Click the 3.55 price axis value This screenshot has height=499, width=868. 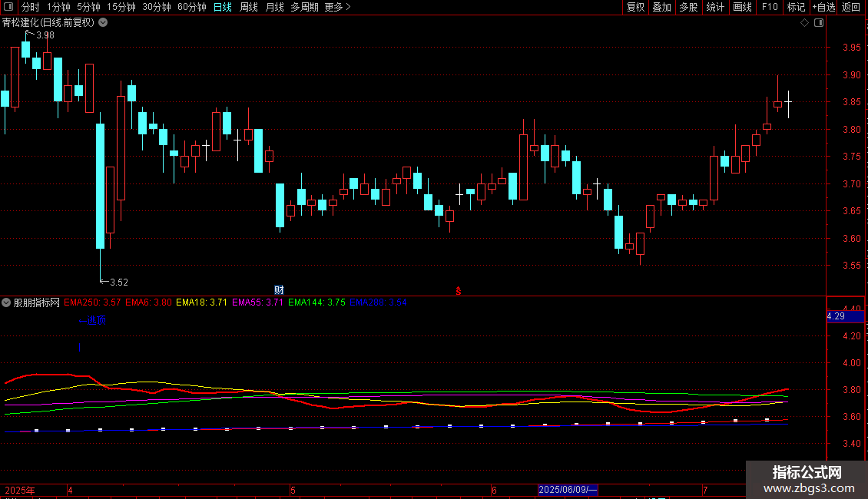[x=852, y=266]
